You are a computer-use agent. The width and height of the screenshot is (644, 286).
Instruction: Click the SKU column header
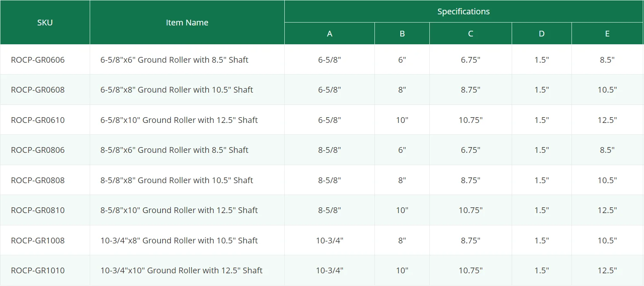45,23
